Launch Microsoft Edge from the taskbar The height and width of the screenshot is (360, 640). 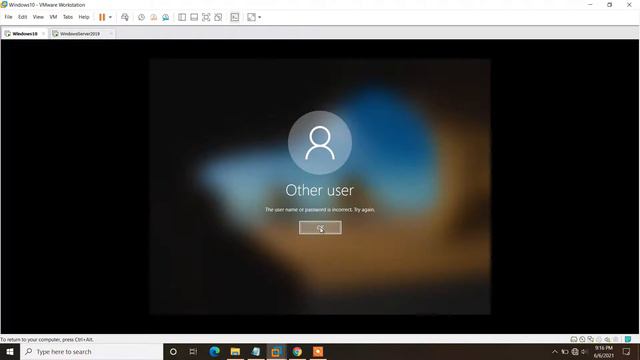214,351
